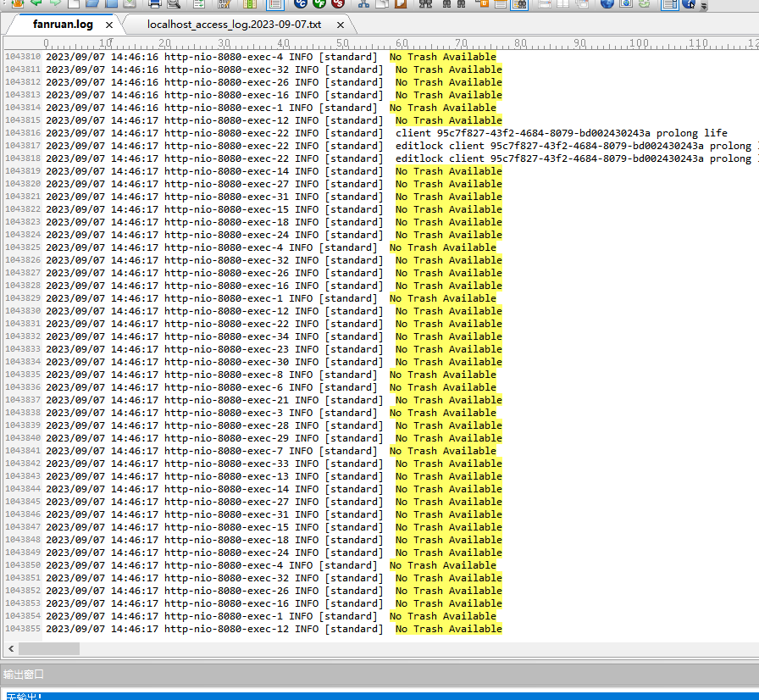759x700 pixels.
Task: Click the horizontal scrollbar left arrow
Action: pyautogui.click(x=11, y=648)
